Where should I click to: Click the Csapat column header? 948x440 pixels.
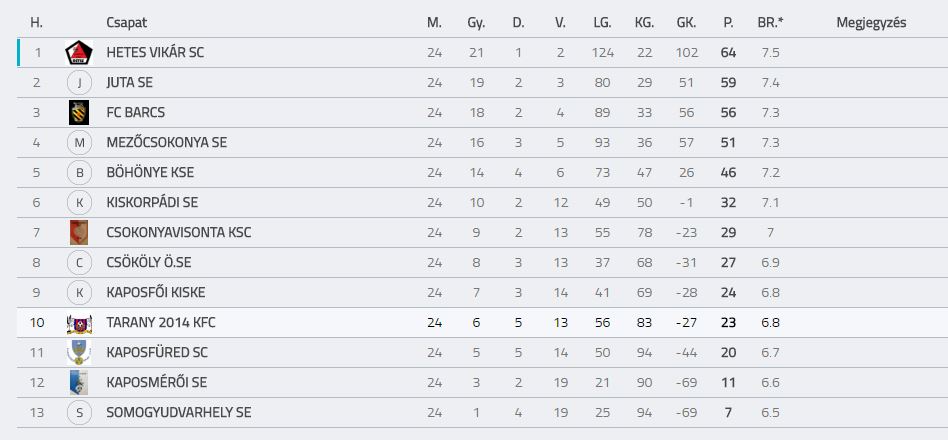[127, 23]
